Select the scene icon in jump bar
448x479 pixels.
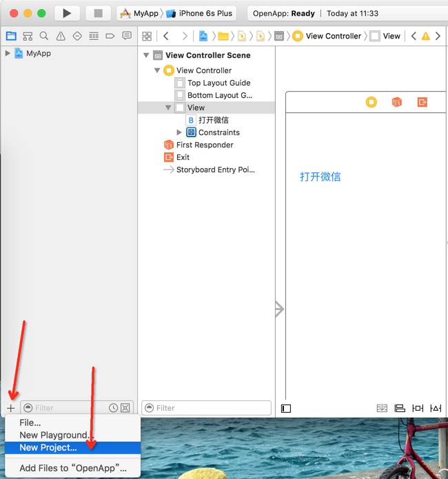click(x=279, y=36)
